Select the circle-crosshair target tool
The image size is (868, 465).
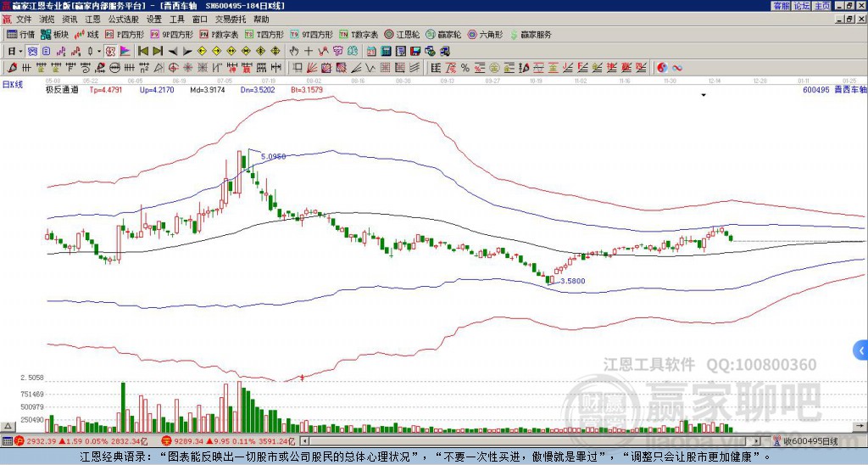pyautogui.click(x=173, y=68)
